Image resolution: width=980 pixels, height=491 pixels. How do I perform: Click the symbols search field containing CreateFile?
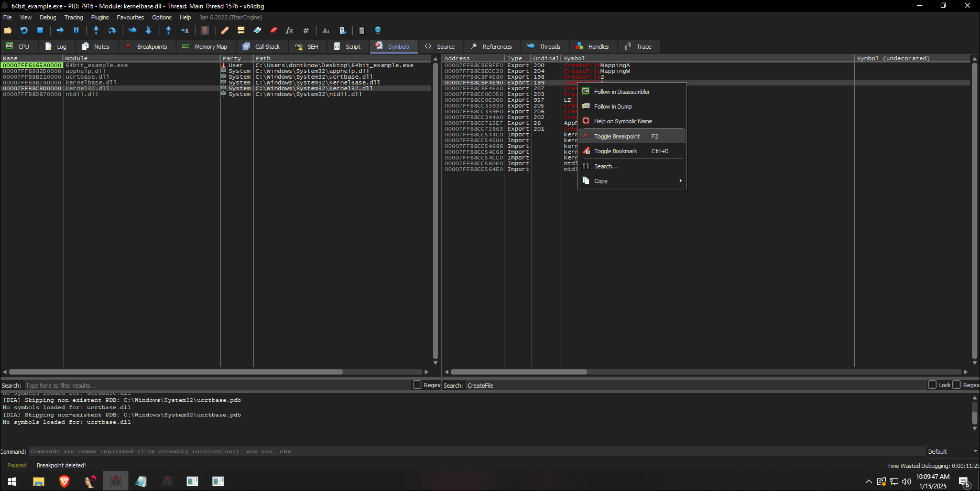[696, 386]
